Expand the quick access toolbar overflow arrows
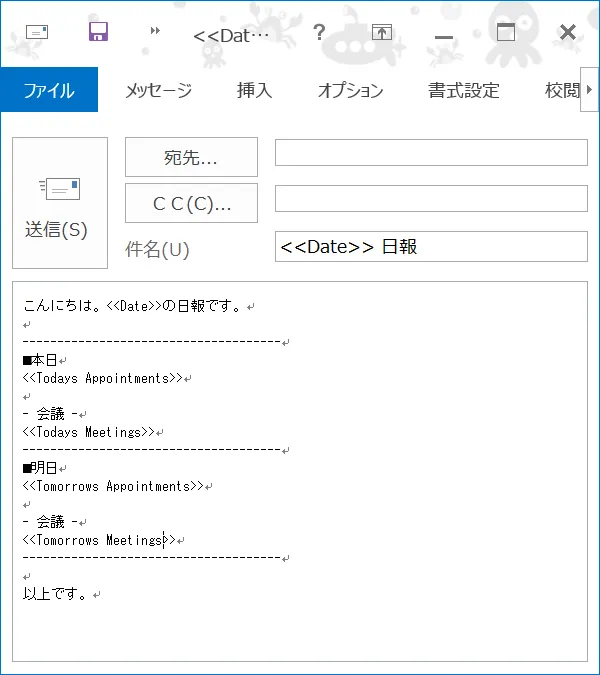The height and width of the screenshot is (675, 600). [x=155, y=31]
